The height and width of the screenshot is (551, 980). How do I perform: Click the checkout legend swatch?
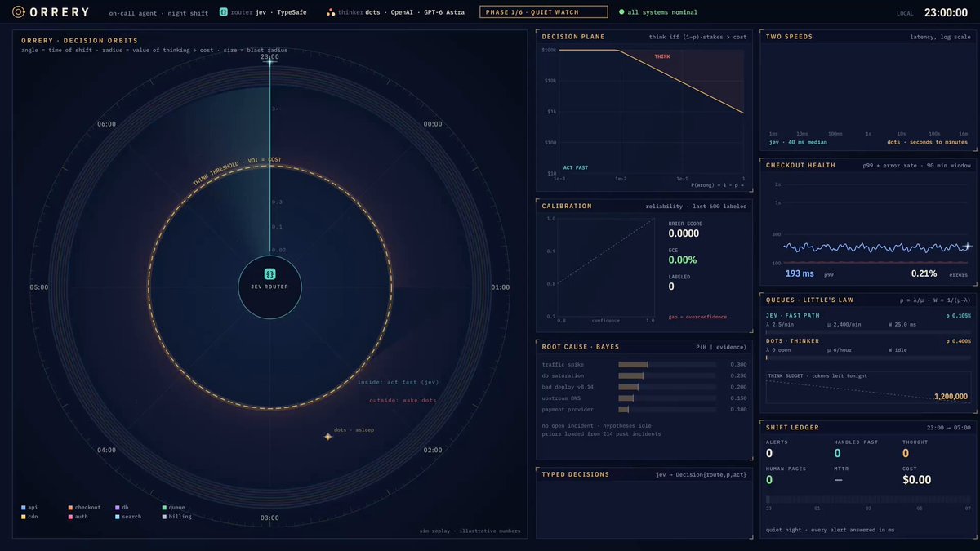coord(71,508)
